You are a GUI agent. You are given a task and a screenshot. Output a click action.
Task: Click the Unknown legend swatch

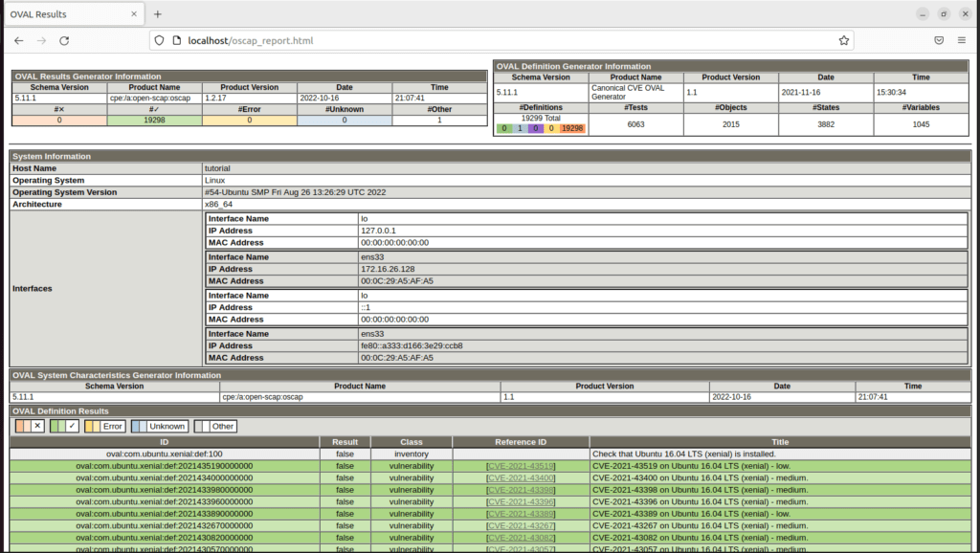(160, 426)
